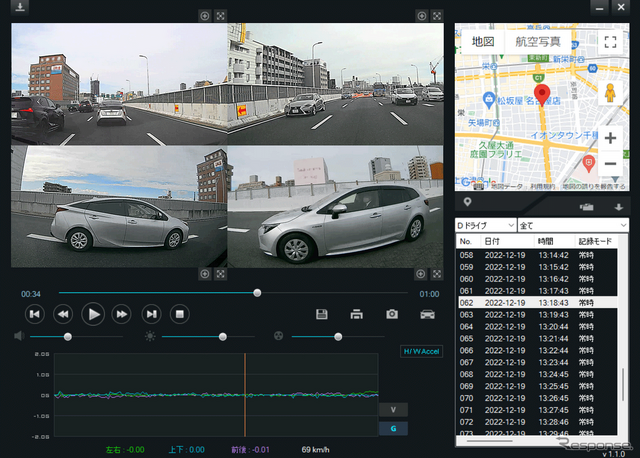Fast forward the video playback

pyautogui.click(x=122, y=314)
